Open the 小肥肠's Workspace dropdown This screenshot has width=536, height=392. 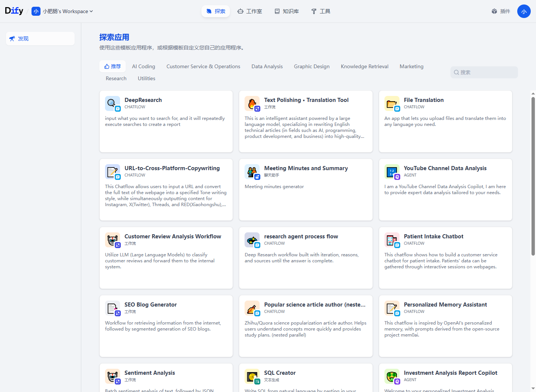point(68,11)
